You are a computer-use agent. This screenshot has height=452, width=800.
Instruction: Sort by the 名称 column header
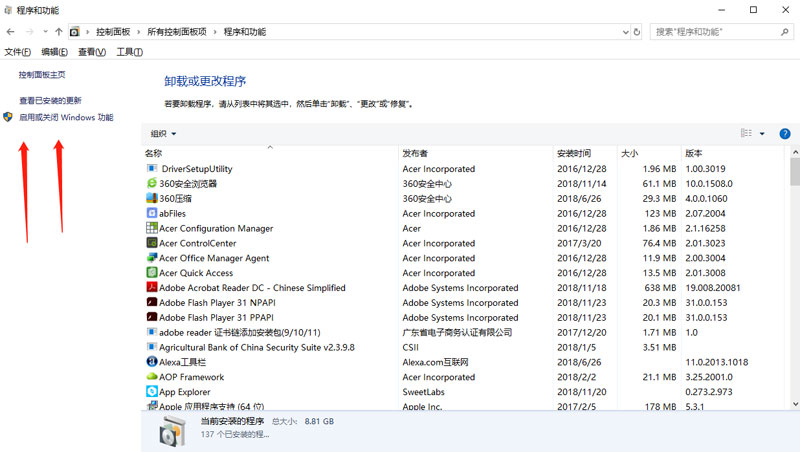pyautogui.click(x=270, y=153)
